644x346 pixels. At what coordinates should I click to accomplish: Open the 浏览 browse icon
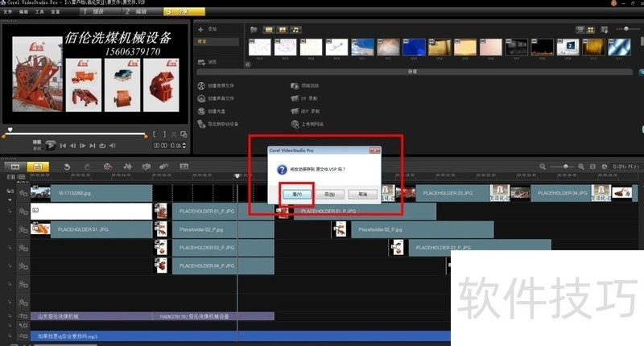click(x=201, y=60)
